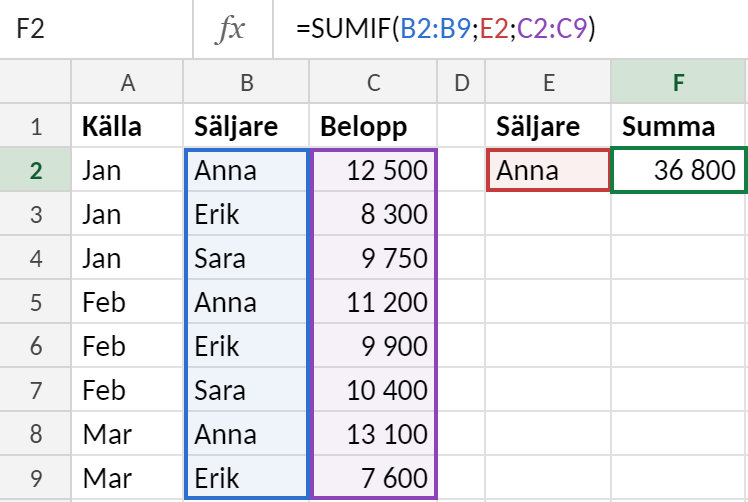Select row 5 header
Screen dimensions: 748x502
(35, 302)
